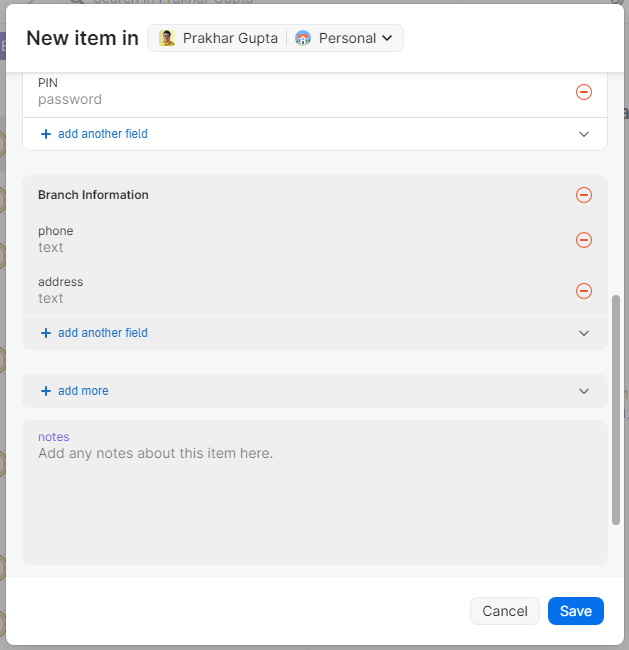Click the plus icon beside add more
The height and width of the screenshot is (650, 629).
(x=46, y=391)
